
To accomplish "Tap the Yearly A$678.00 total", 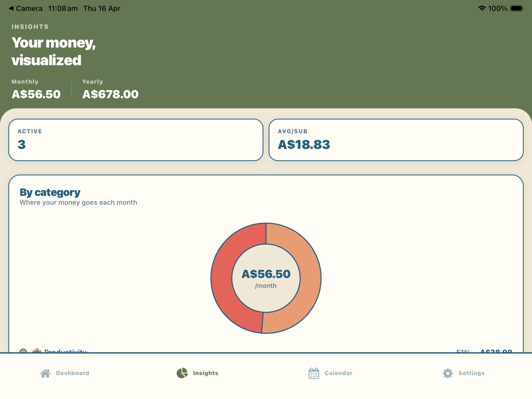I will pos(110,89).
